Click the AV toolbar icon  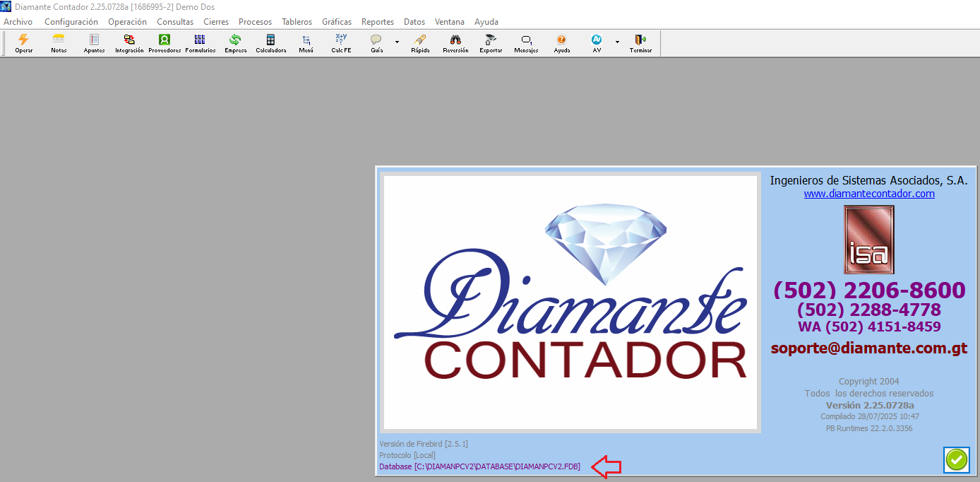coord(597,43)
